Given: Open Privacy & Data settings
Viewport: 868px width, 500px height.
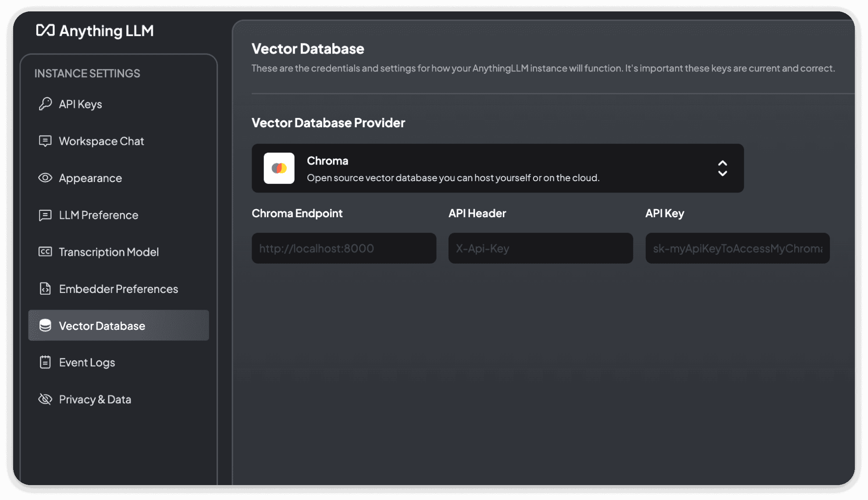Looking at the screenshot, I should pos(94,399).
